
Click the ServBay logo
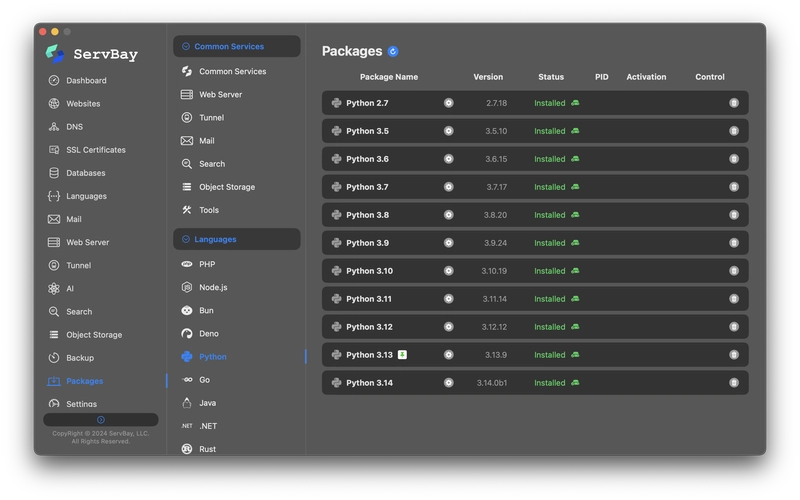point(55,54)
